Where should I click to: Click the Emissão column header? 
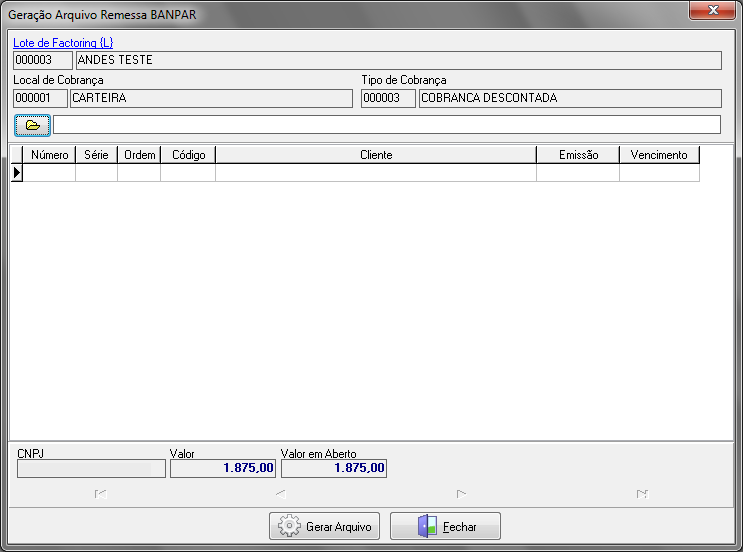click(x=578, y=155)
